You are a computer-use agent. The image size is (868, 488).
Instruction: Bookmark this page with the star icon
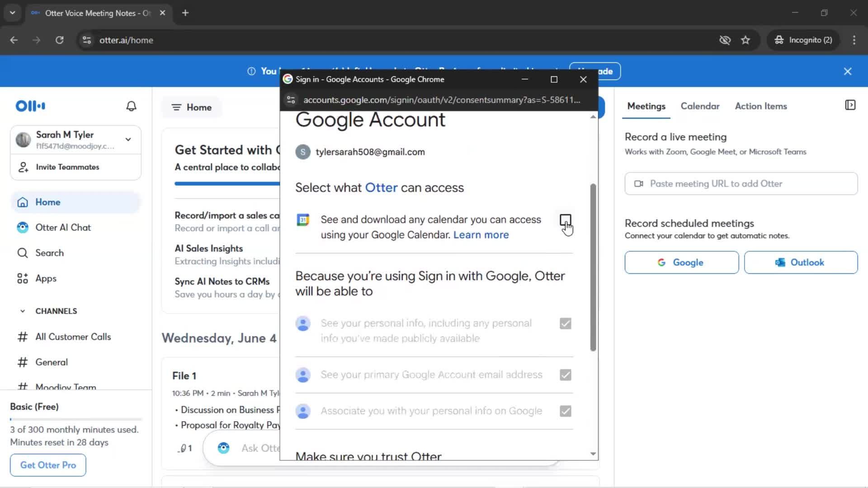(x=745, y=40)
